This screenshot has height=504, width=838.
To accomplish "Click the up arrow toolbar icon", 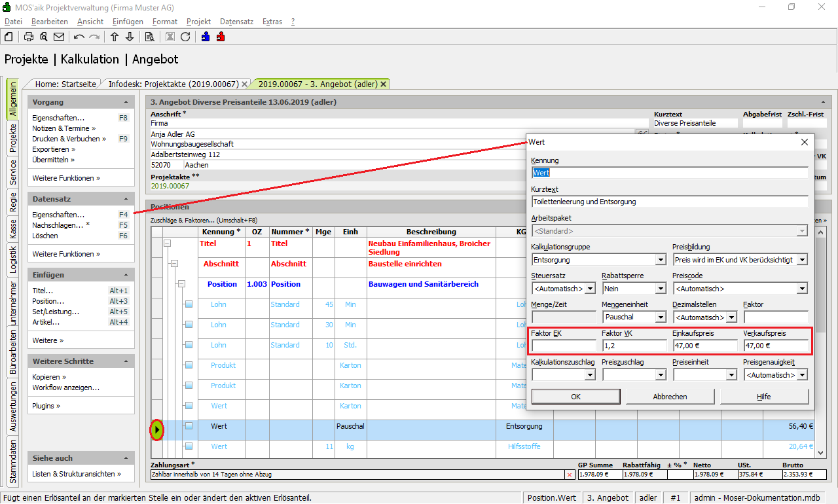I will [x=115, y=37].
